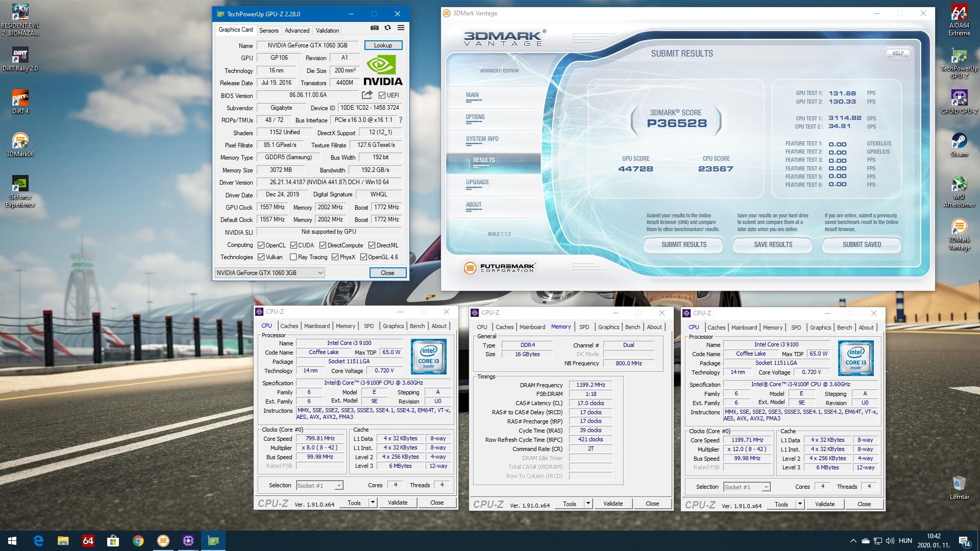Screen dimensions: 980x551
Task: Click SUBMIT RESULTS button in 3DMark
Action: (x=683, y=245)
